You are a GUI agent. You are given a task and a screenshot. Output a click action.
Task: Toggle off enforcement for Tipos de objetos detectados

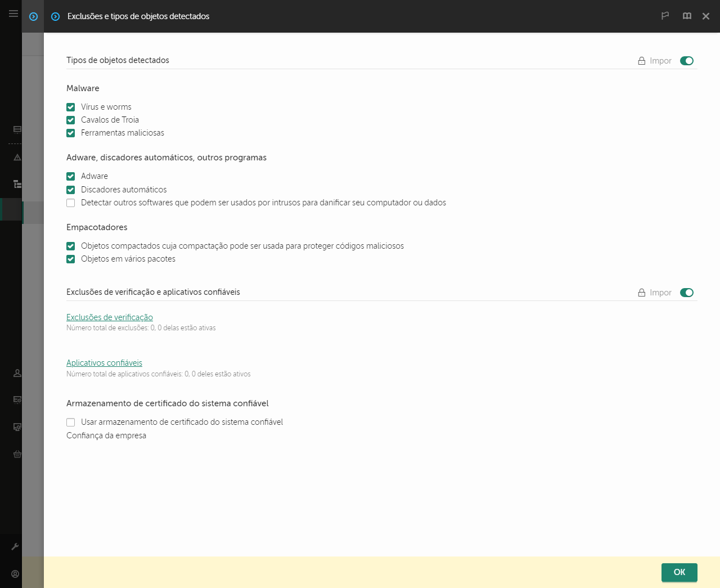tap(687, 60)
